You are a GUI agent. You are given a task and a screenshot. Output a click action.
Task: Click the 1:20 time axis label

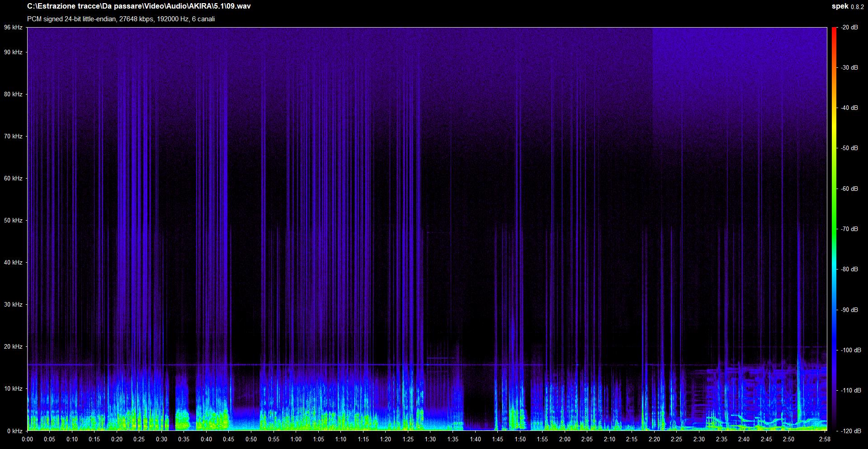[386, 440]
